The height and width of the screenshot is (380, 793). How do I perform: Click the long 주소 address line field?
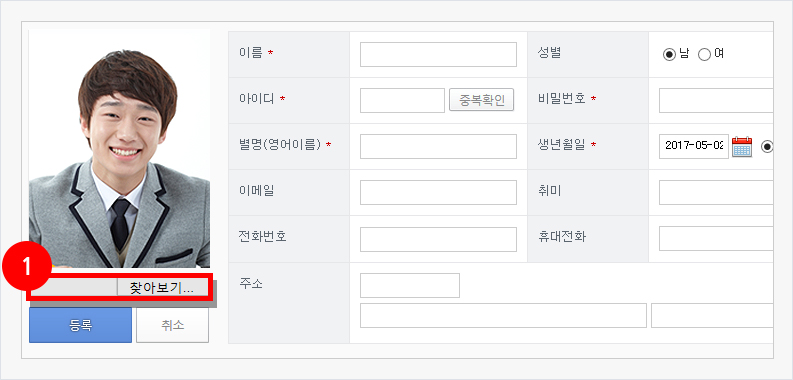[x=503, y=316]
